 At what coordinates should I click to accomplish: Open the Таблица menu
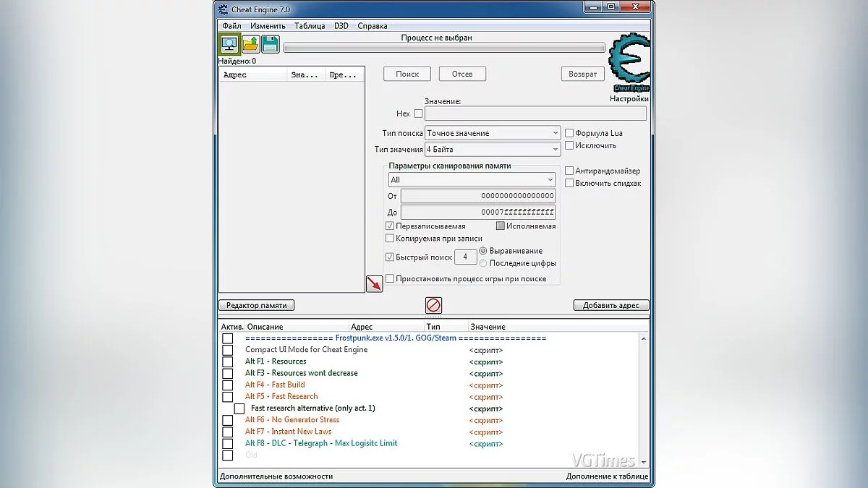tap(310, 26)
